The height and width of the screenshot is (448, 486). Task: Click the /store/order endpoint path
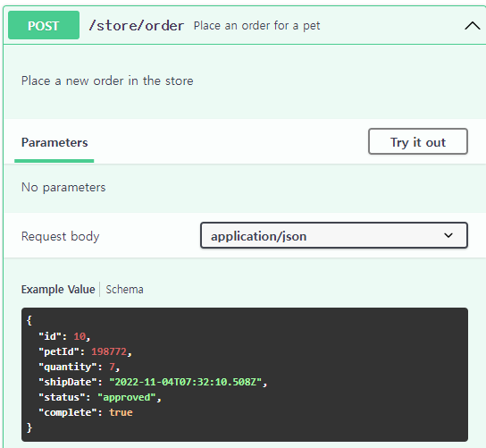point(137,25)
